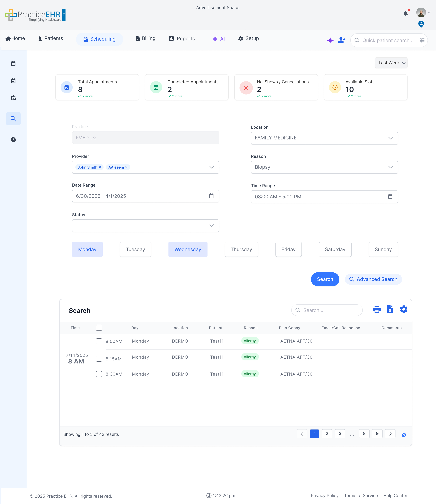Open the results table settings gear

point(403,309)
